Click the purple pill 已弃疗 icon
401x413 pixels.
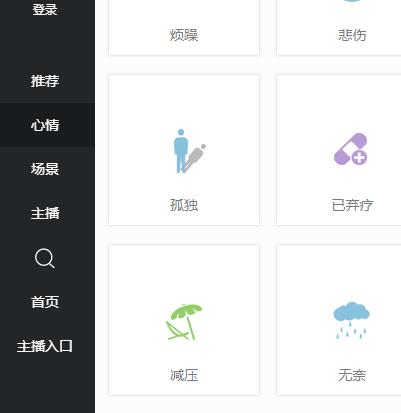pos(351,149)
